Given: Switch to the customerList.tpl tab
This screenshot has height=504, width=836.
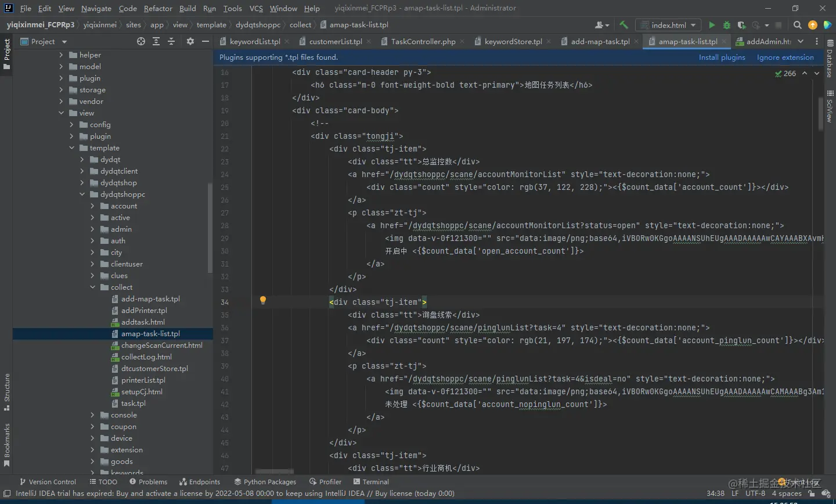Looking at the screenshot, I should (x=335, y=41).
